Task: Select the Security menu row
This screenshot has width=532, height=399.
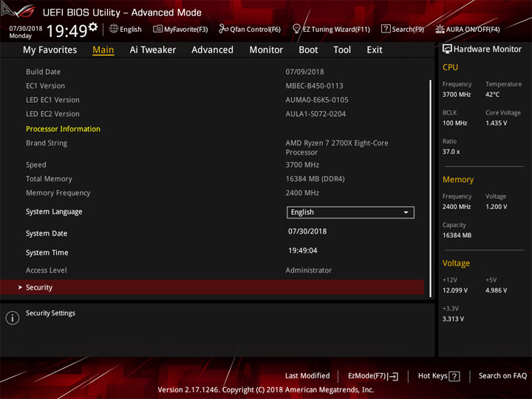Action: tap(212, 287)
